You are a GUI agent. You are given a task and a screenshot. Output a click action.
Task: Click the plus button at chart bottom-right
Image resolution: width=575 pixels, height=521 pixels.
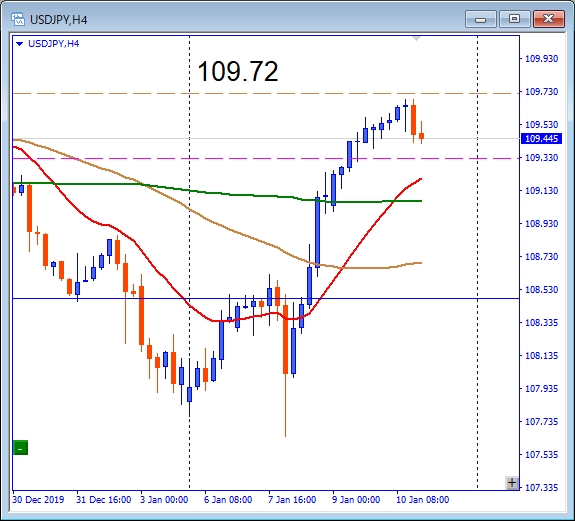click(x=512, y=483)
